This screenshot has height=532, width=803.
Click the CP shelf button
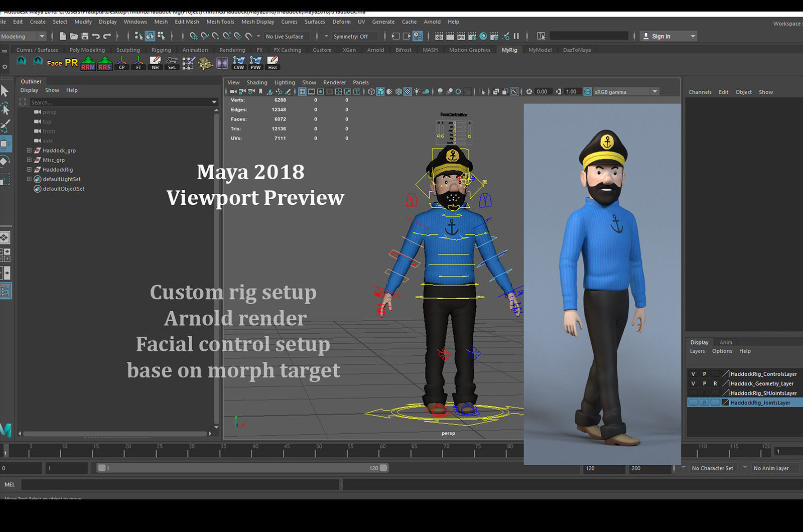121,63
